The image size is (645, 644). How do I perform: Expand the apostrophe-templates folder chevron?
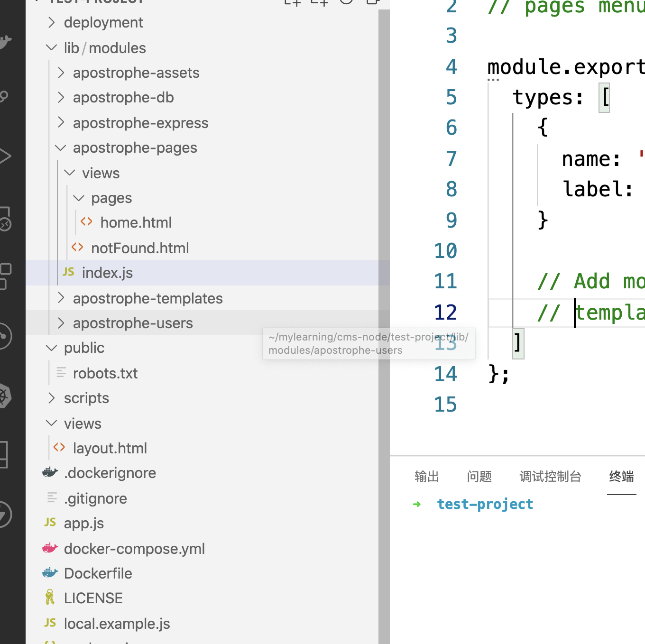coord(61,298)
